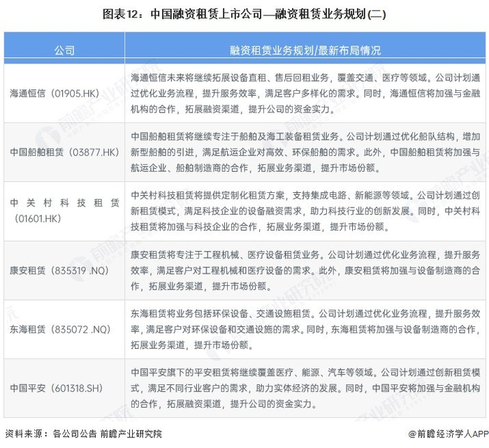Screen dimensions: 489x448
Task: Click the 资料来源 source note
Action: (x=84, y=433)
